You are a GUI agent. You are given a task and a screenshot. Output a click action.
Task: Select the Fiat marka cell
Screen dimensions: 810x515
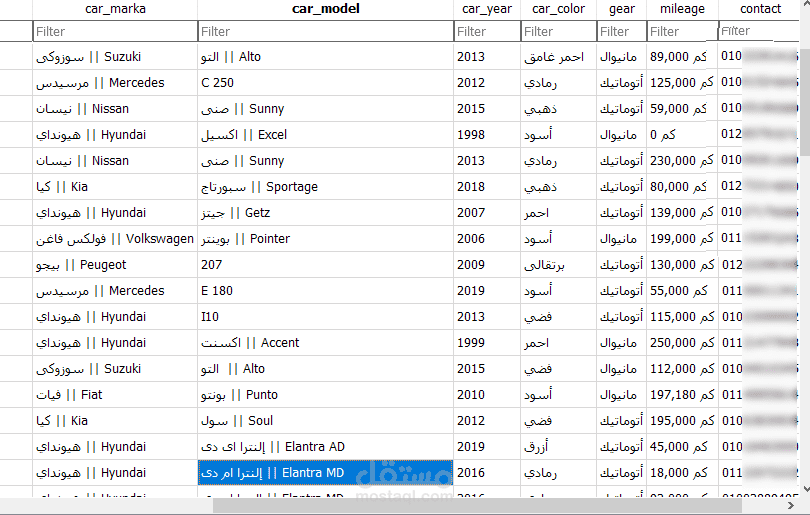coord(115,395)
